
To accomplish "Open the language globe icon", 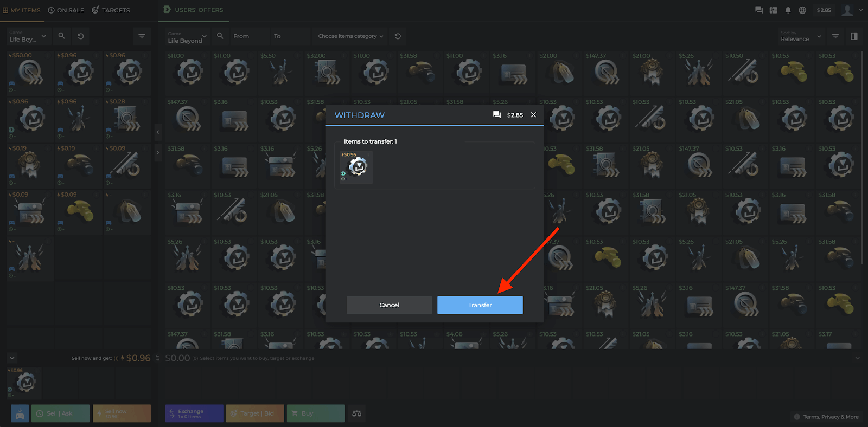I will point(802,10).
